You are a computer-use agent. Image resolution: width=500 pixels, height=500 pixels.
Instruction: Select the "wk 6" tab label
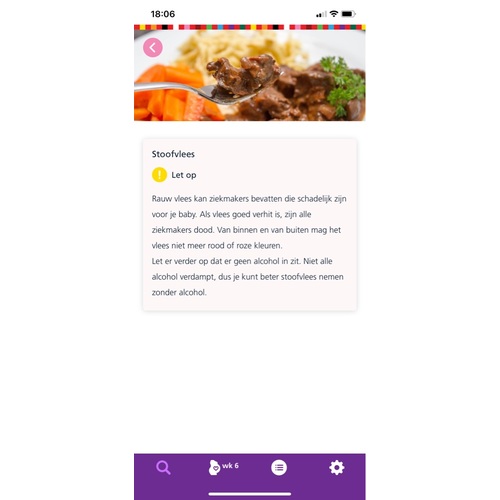(230, 466)
